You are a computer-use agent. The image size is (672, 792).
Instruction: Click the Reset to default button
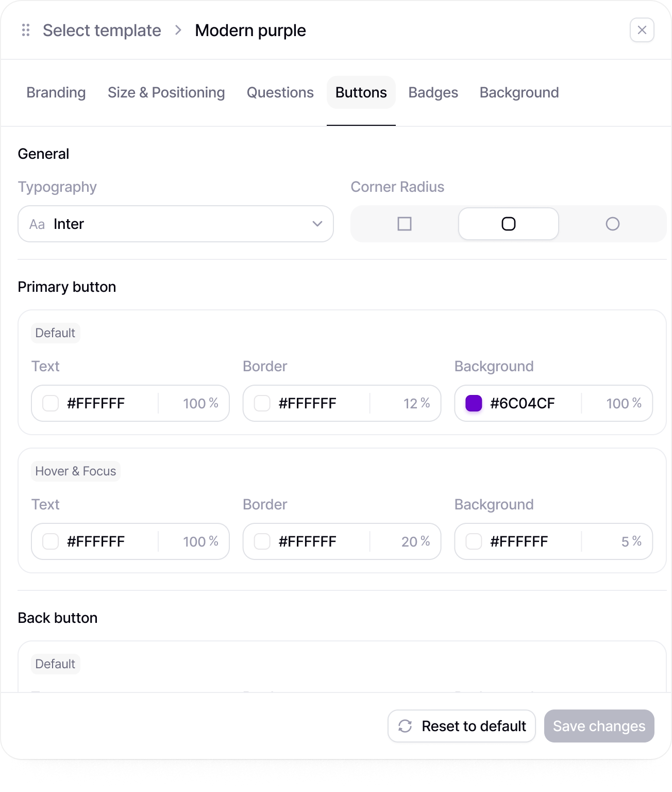[x=462, y=726]
